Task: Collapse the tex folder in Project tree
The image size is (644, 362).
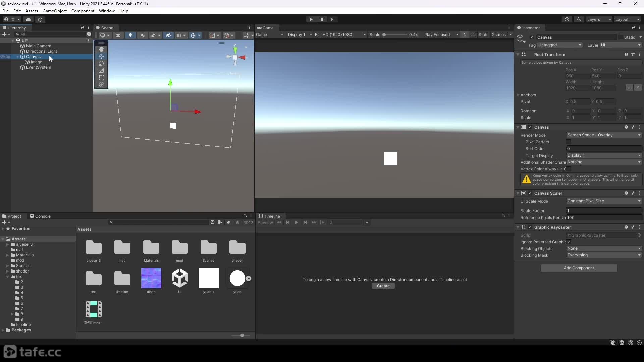Action: point(8,277)
